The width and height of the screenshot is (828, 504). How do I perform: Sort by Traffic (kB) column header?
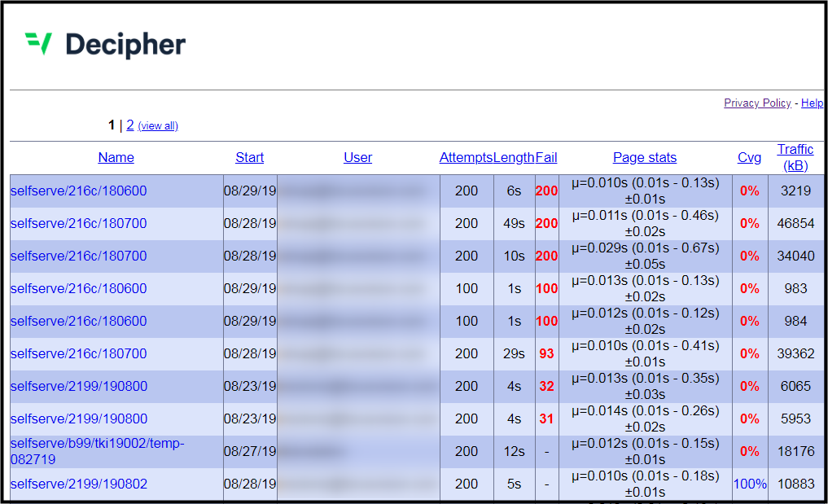click(x=795, y=157)
